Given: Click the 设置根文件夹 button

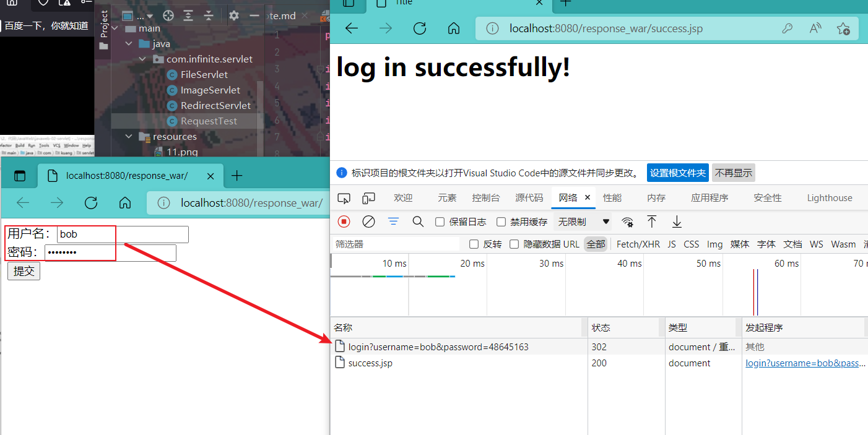Looking at the screenshot, I should point(678,173).
